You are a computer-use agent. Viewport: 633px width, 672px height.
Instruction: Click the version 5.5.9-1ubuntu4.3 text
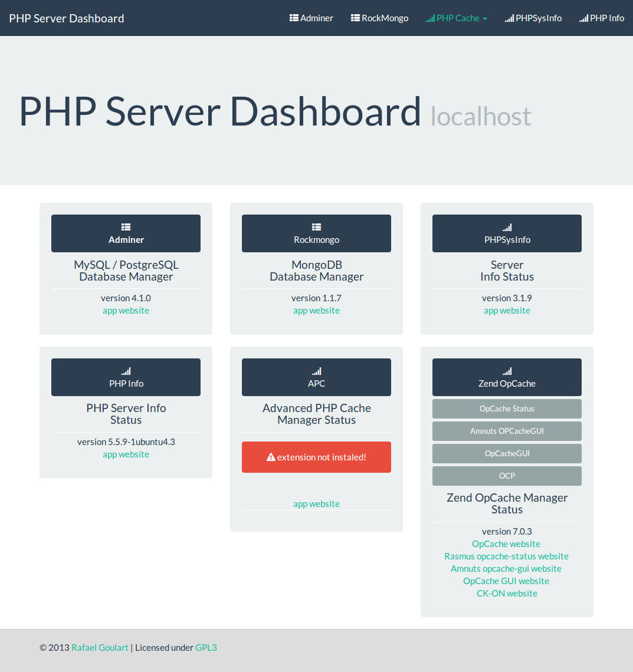coord(126,442)
